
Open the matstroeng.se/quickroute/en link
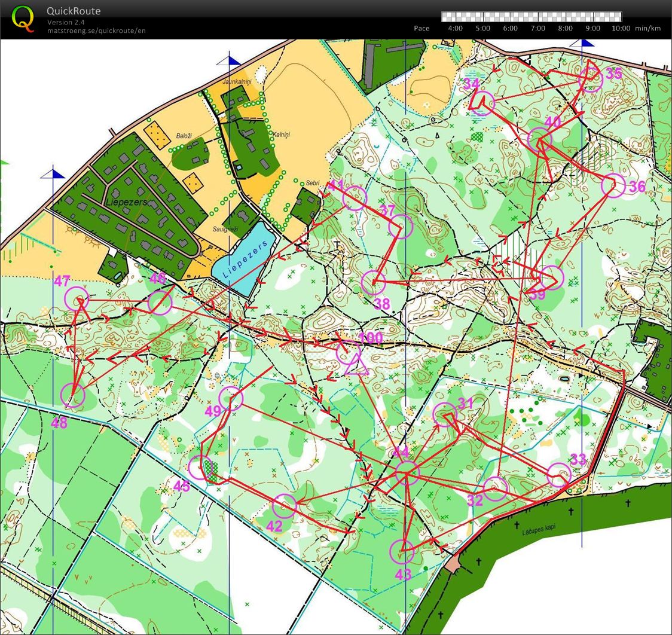(x=96, y=30)
